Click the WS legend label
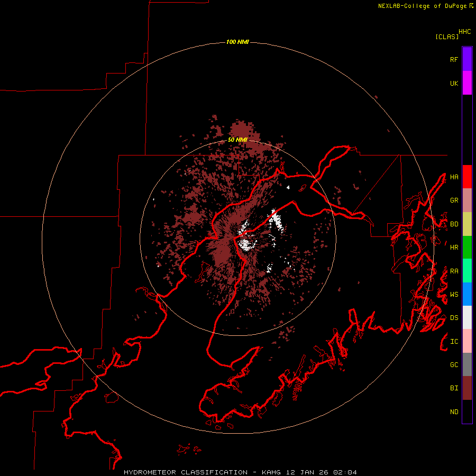476x476 pixels. click(x=454, y=295)
